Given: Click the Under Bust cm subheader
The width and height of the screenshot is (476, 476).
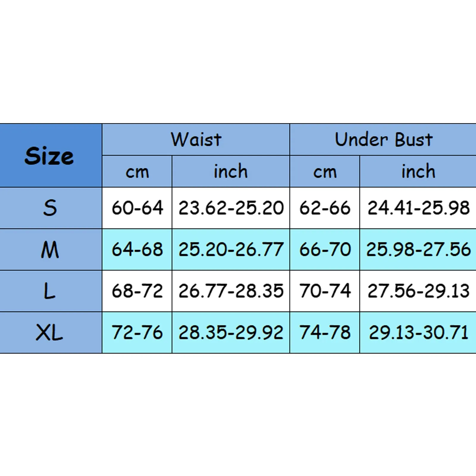Looking at the screenshot, I should [325, 171].
